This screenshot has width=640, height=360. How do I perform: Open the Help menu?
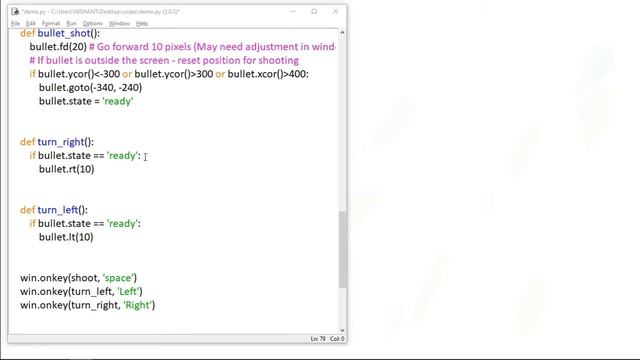tap(142, 24)
